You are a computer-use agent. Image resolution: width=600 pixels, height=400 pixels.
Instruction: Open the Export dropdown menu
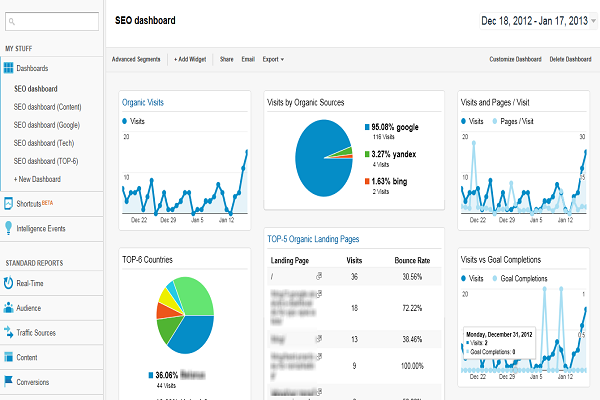pyautogui.click(x=273, y=59)
